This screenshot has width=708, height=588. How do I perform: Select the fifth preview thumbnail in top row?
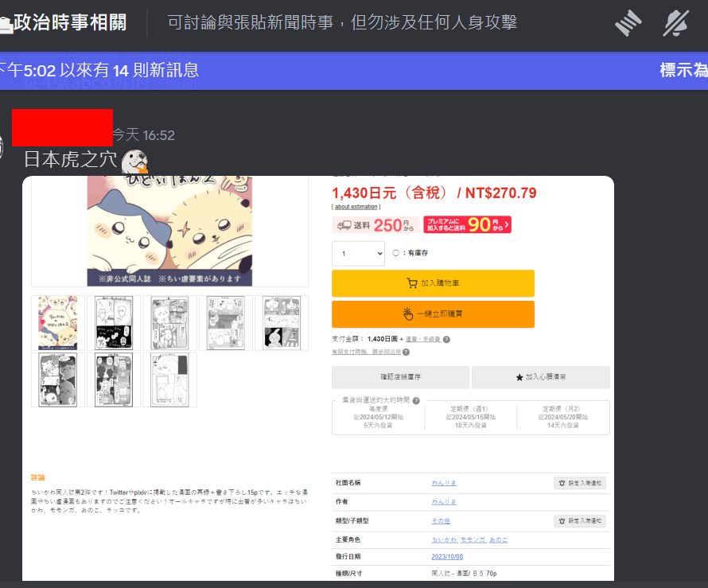(282, 323)
